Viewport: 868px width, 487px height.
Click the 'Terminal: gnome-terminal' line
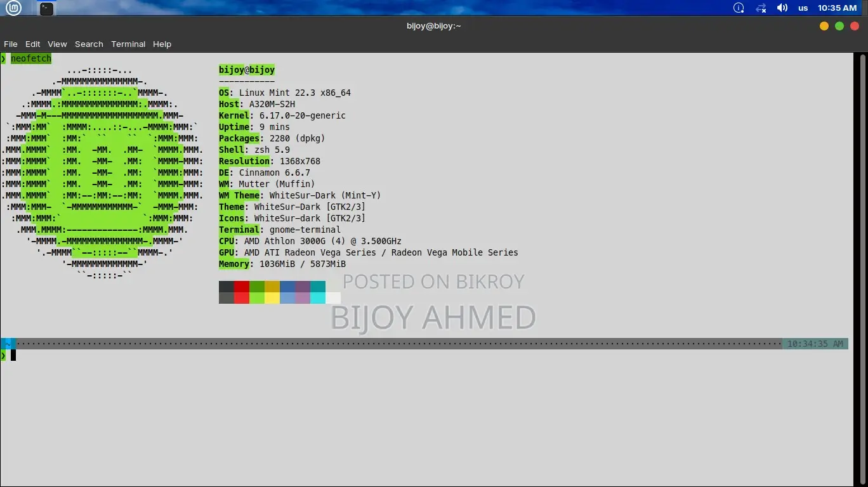280,230
